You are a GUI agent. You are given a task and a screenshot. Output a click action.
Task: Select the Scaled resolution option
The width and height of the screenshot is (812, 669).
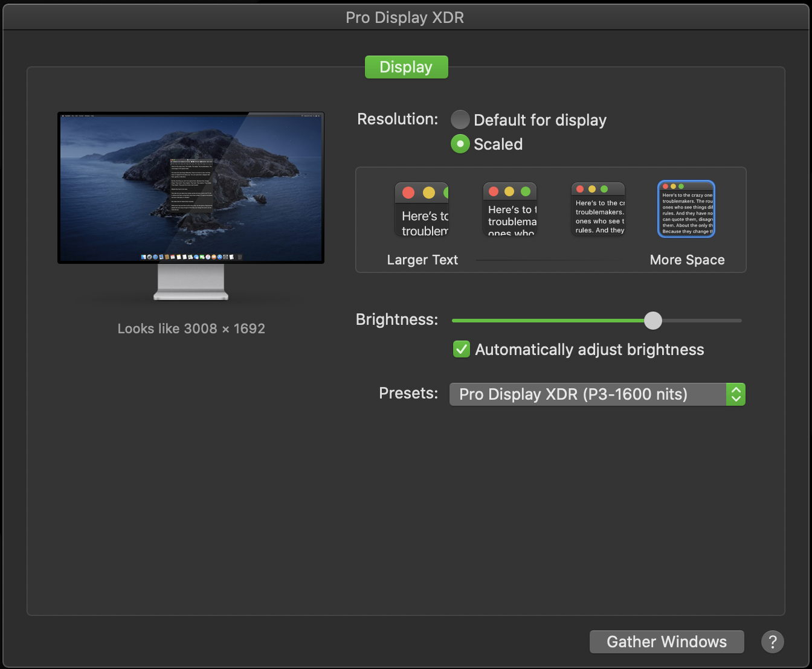pos(460,144)
